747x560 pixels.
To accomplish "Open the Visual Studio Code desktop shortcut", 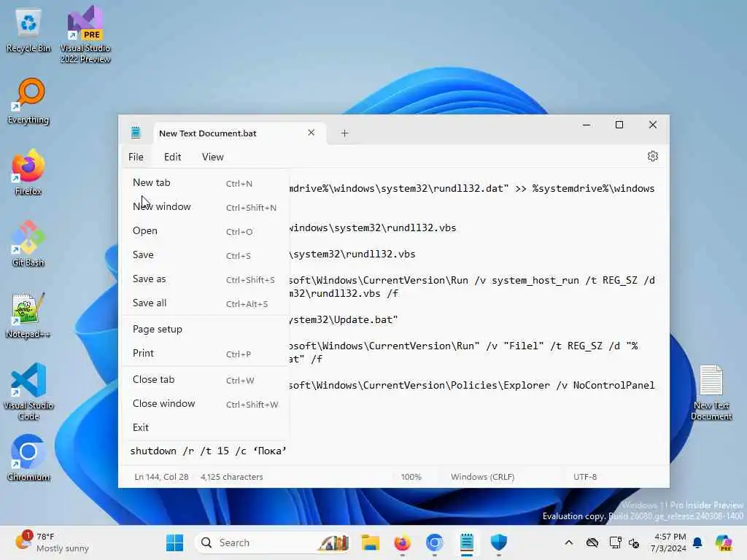I will [x=28, y=392].
